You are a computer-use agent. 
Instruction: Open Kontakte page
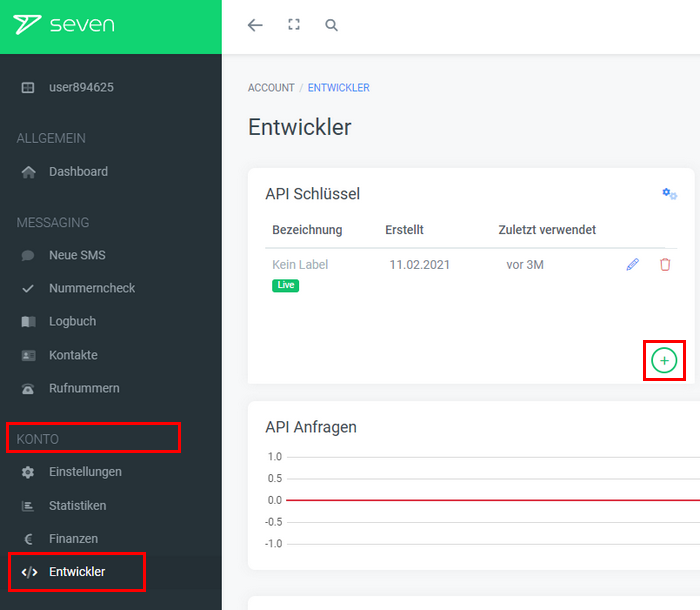point(73,355)
